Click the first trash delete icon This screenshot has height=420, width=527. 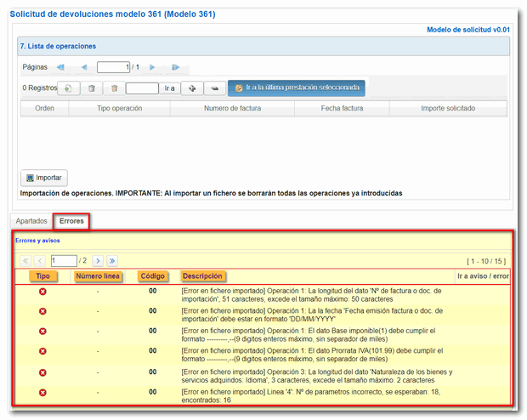point(92,88)
